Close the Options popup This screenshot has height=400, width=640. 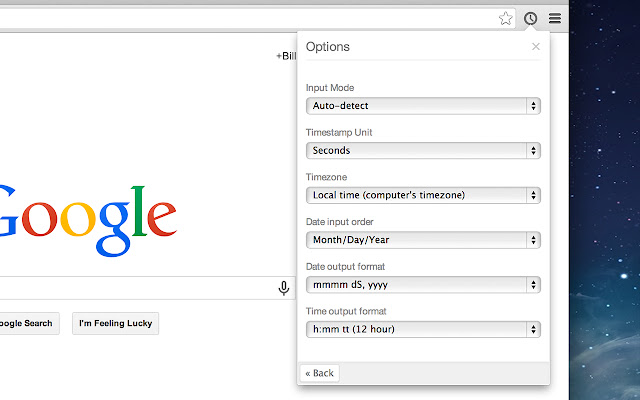(x=536, y=47)
